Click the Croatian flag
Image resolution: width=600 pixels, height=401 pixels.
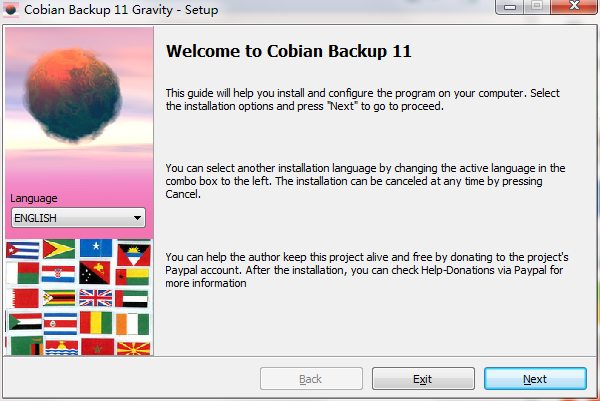coord(58,274)
